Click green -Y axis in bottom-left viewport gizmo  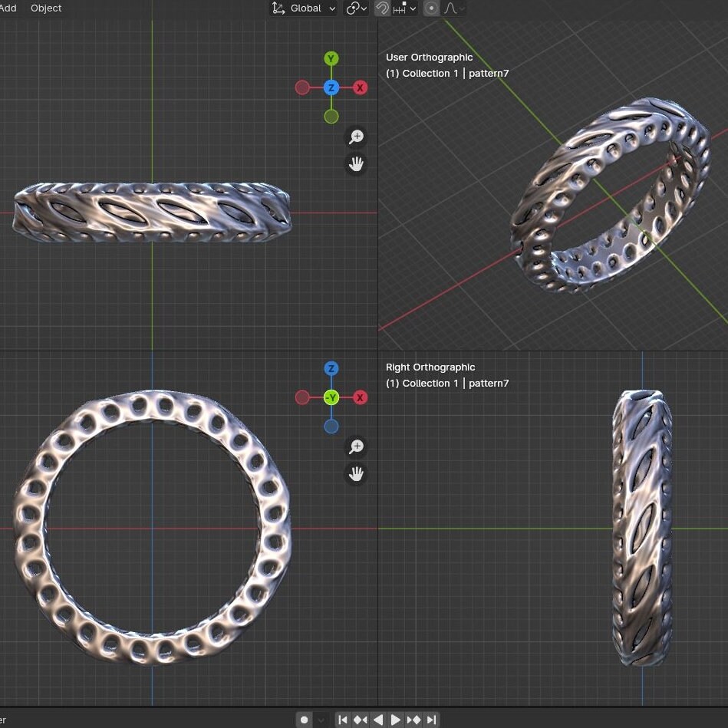coord(331,397)
